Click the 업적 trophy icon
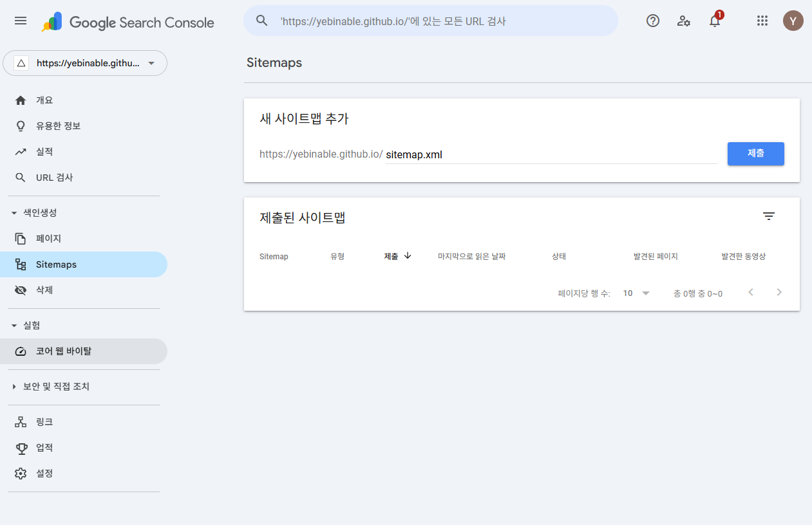This screenshot has width=812, height=525. click(x=21, y=448)
